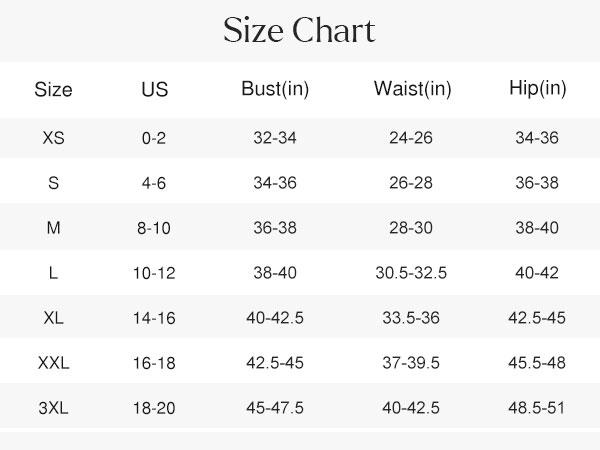
Task: Select US size 14-16 cell
Action: pyautogui.click(x=154, y=319)
